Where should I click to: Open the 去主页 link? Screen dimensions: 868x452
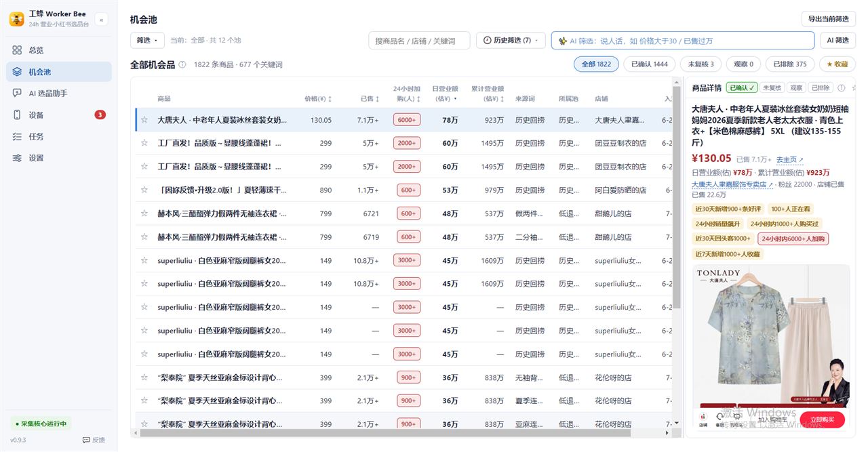click(x=790, y=160)
